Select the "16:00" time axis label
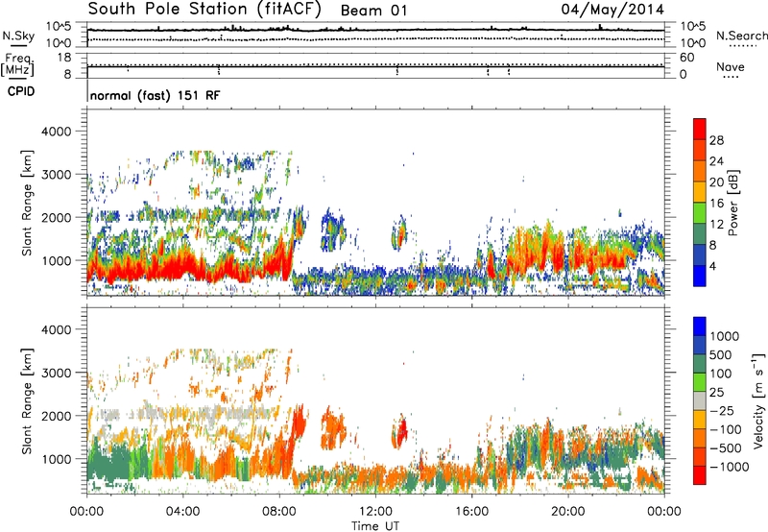The width and height of the screenshot is (768, 532). click(471, 512)
